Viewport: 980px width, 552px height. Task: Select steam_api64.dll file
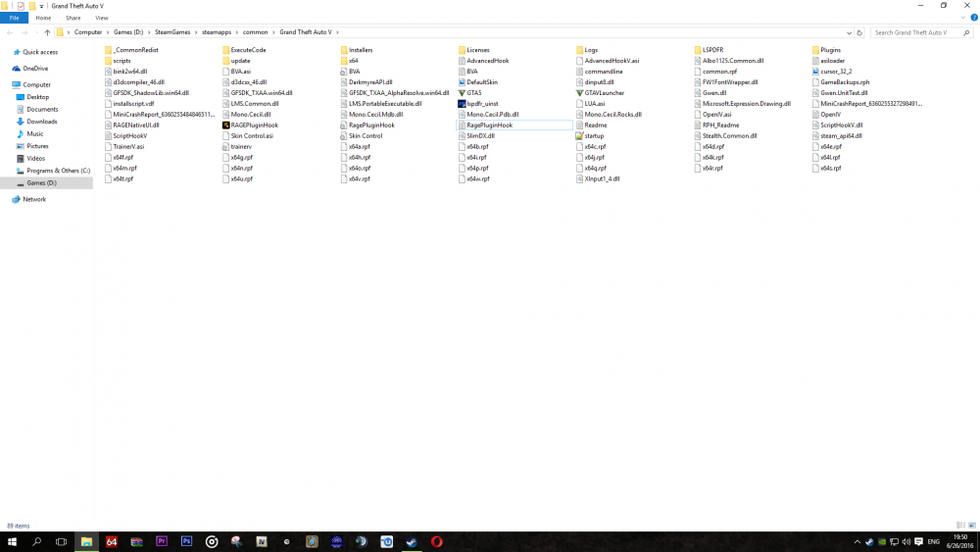837,135
